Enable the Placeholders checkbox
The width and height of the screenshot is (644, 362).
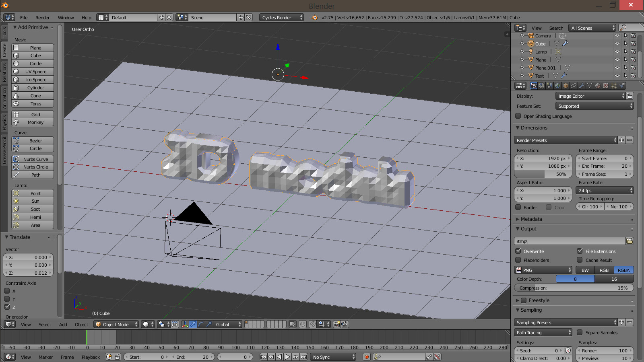click(x=518, y=260)
